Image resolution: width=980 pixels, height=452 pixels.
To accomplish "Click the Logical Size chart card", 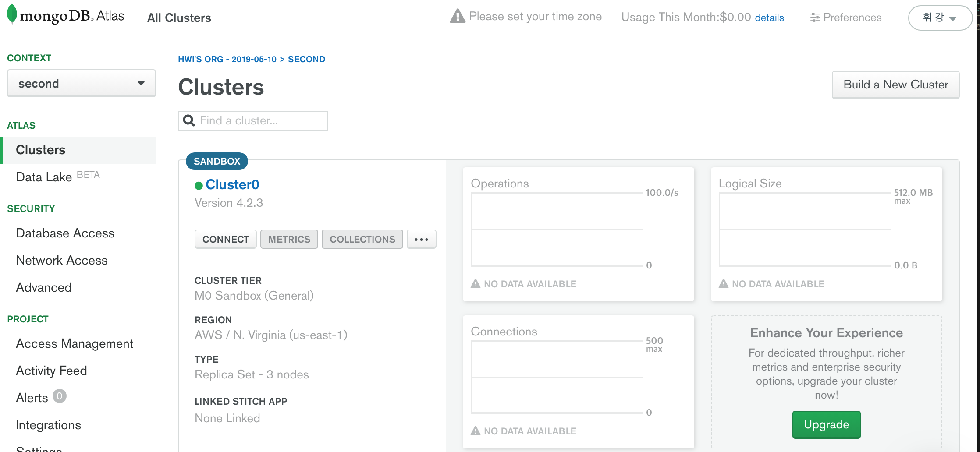I will click(826, 234).
